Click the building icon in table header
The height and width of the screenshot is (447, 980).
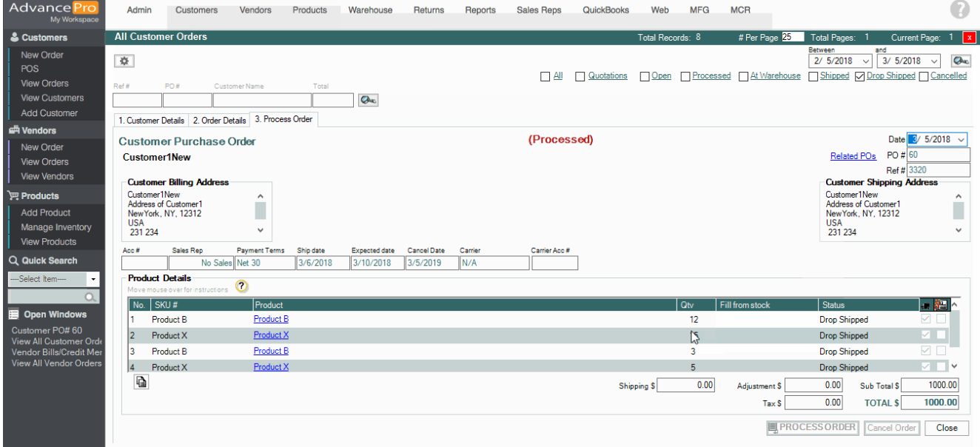coord(941,305)
